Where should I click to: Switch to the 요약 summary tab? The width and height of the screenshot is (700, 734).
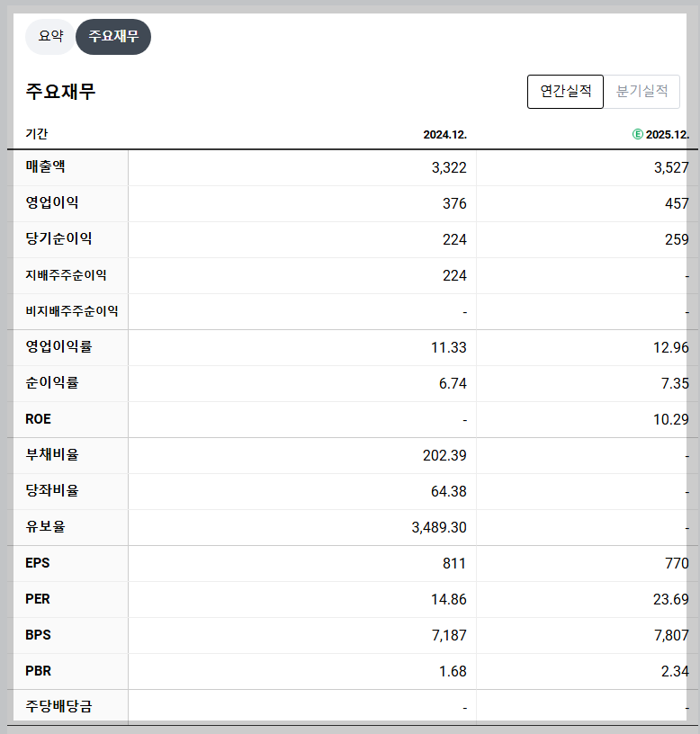click(49, 37)
